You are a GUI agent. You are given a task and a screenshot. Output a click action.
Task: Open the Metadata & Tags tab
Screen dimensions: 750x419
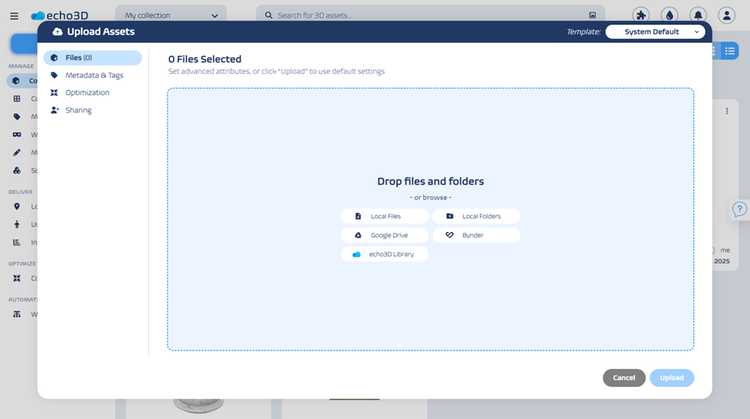pos(93,75)
